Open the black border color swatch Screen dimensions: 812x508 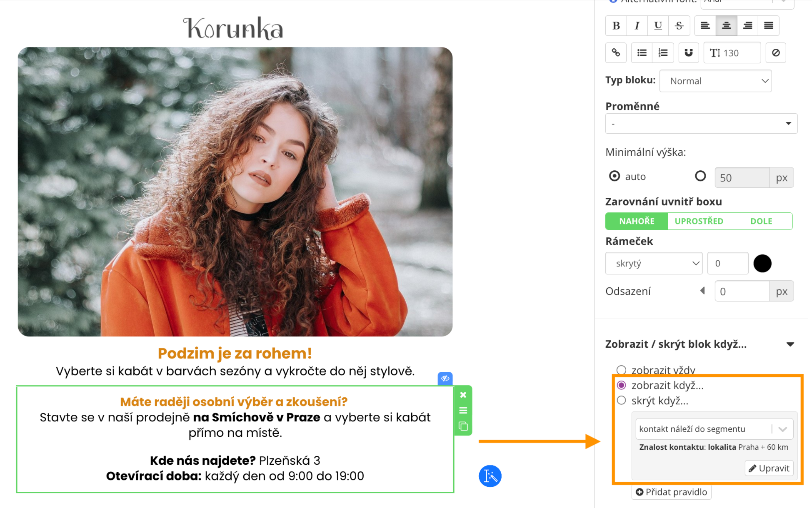(762, 263)
